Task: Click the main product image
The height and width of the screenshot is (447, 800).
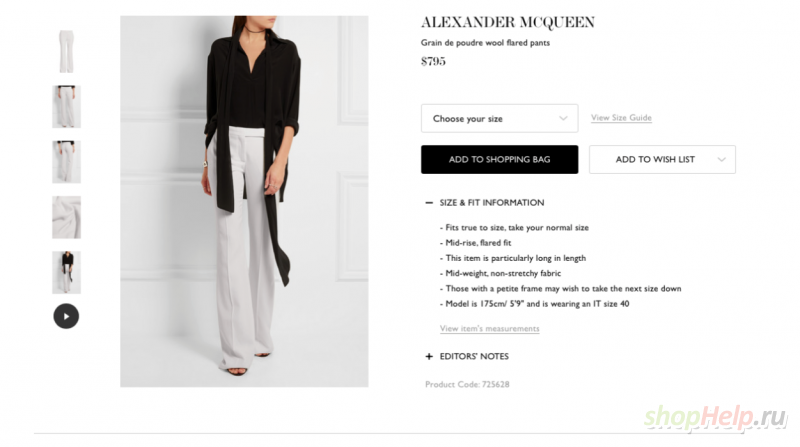Action: click(x=244, y=201)
